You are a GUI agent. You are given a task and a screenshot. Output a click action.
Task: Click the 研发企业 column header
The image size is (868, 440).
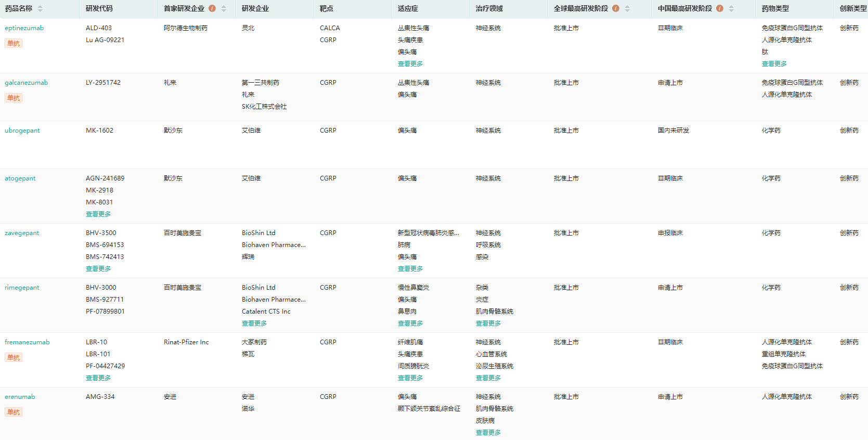(x=255, y=8)
